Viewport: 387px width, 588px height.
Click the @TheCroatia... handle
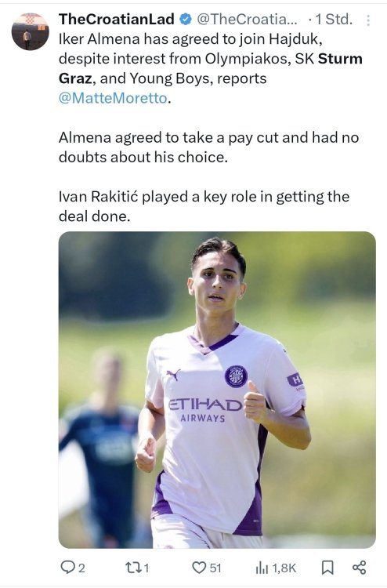click(x=247, y=19)
